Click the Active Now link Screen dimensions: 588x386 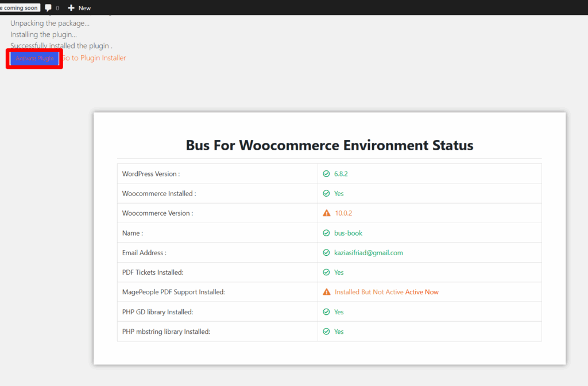pos(421,292)
